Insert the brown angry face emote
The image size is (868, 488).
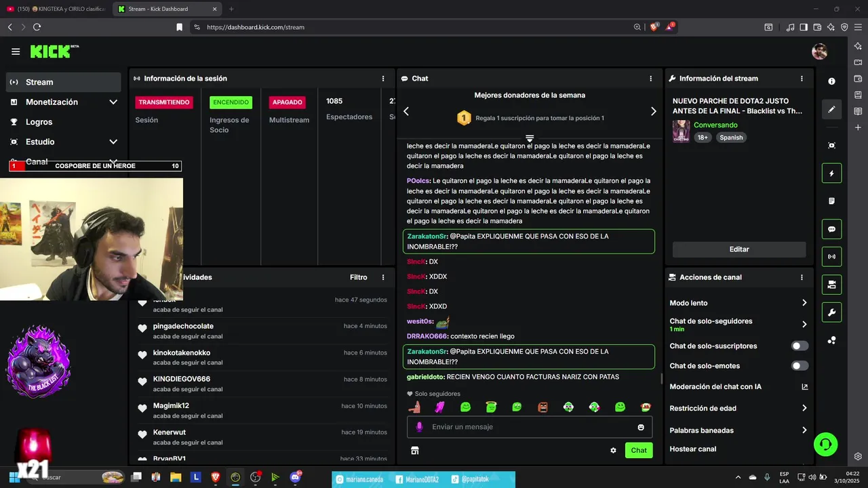[542, 407]
